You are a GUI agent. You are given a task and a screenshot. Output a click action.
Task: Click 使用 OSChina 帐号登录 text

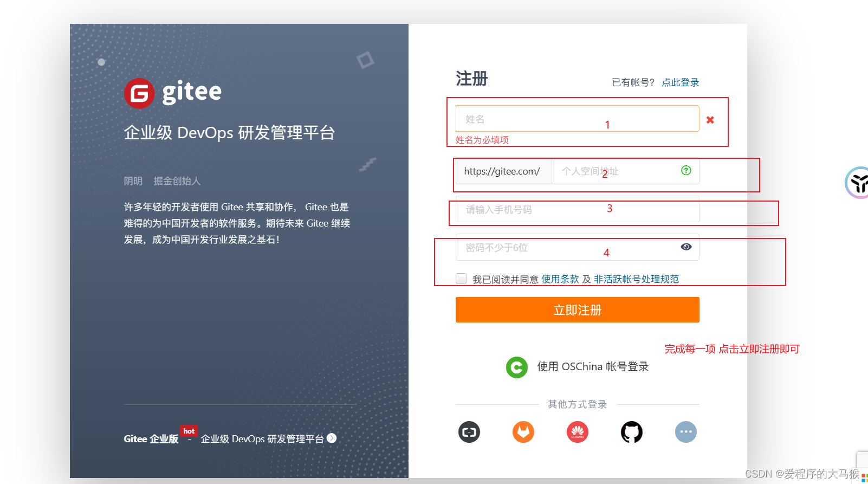click(x=593, y=367)
